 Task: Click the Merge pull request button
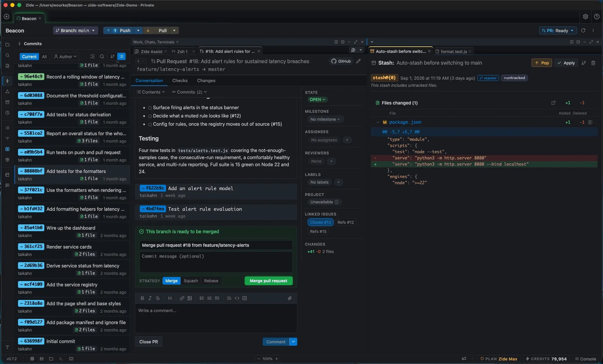click(268, 281)
